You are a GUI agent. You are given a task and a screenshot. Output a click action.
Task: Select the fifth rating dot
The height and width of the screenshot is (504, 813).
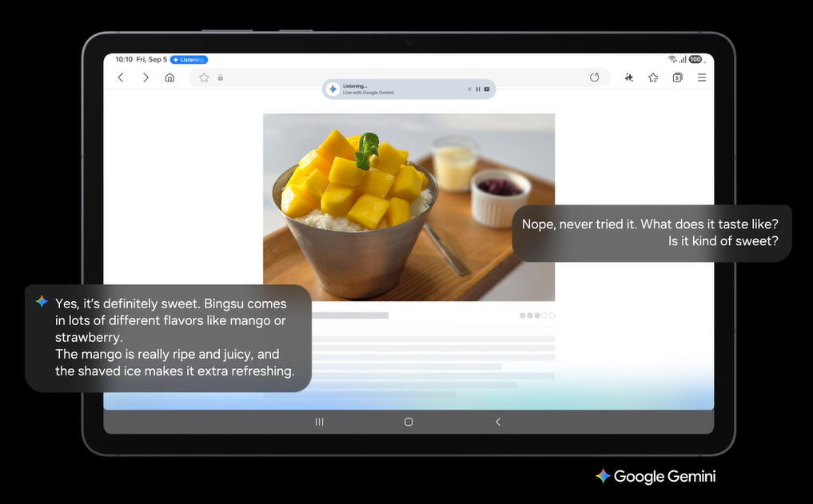pos(552,315)
